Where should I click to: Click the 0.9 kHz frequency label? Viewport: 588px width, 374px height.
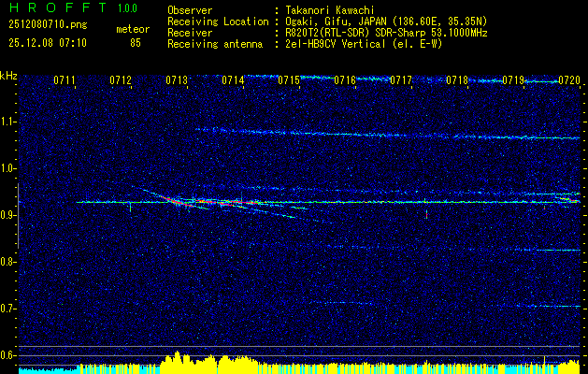click(x=8, y=214)
